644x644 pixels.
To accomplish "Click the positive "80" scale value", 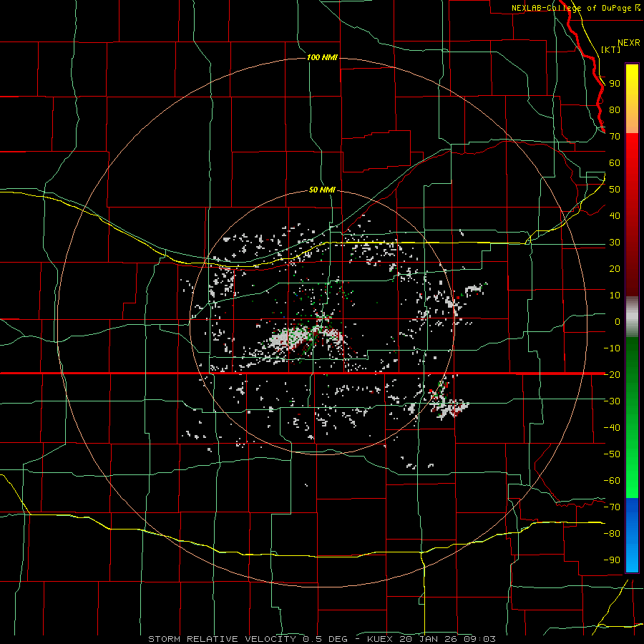I will click(615, 109).
